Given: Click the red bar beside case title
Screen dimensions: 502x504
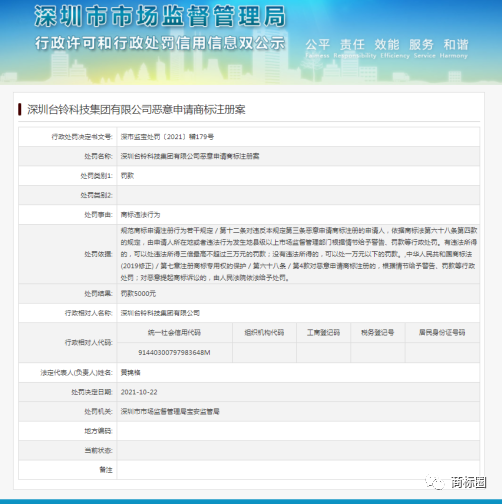Looking at the screenshot, I should [20, 110].
